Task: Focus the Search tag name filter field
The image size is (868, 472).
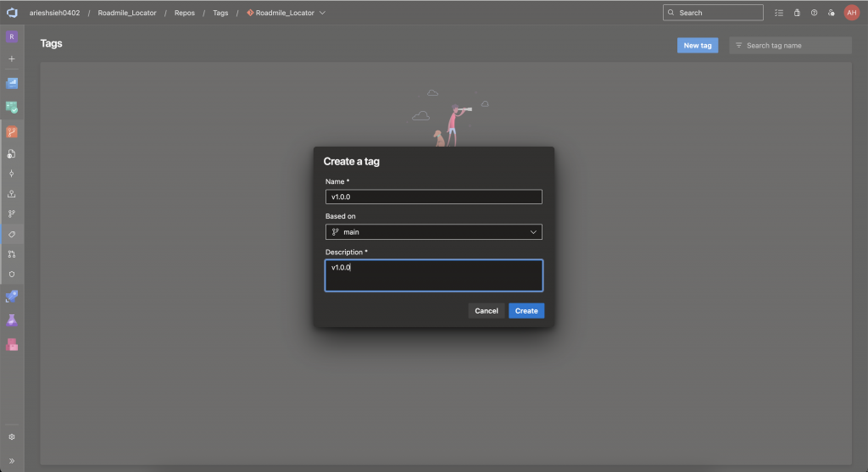Action: click(x=791, y=46)
